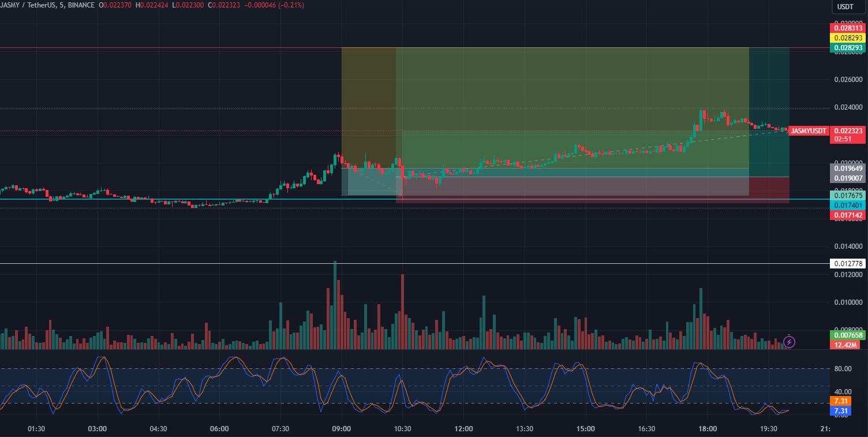868x437 pixels.
Task: Click the 10:30 time axis label
Action: click(x=403, y=429)
